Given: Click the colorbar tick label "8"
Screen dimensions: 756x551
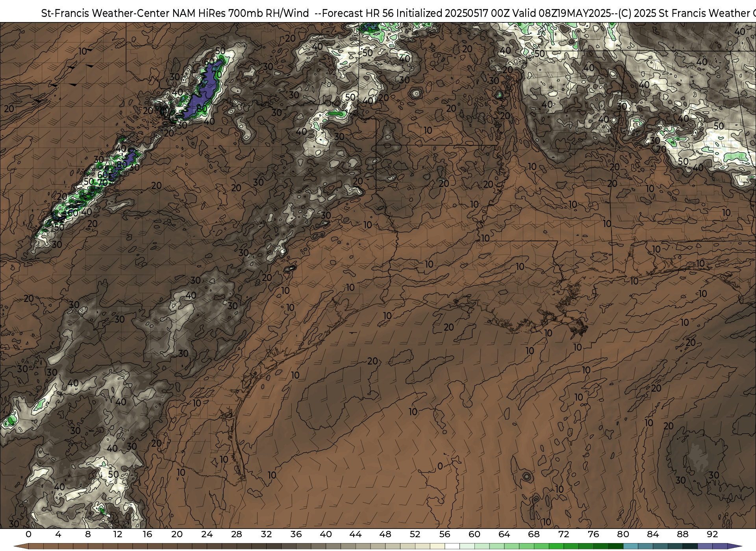Looking at the screenshot, I should coord(88,534).
